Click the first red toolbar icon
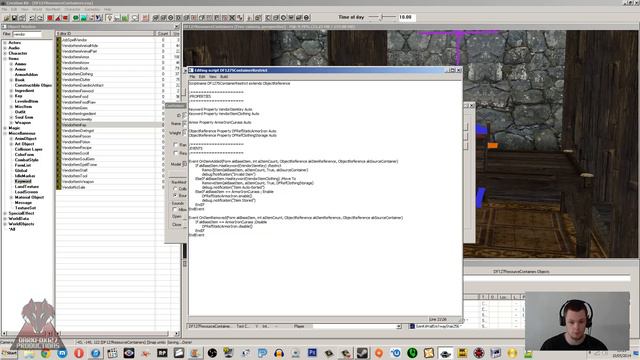The height and width of the screenshot is (360, 640). coord(50,18)
